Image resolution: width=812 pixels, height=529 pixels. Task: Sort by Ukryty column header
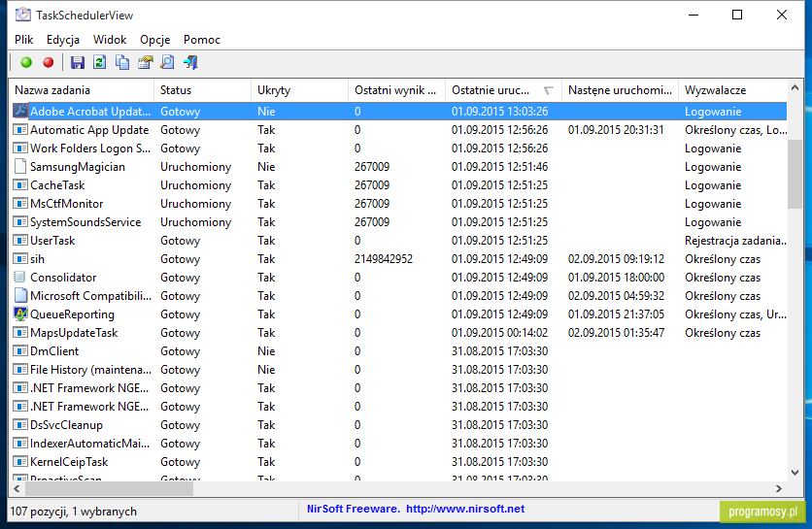pos(300,90)
